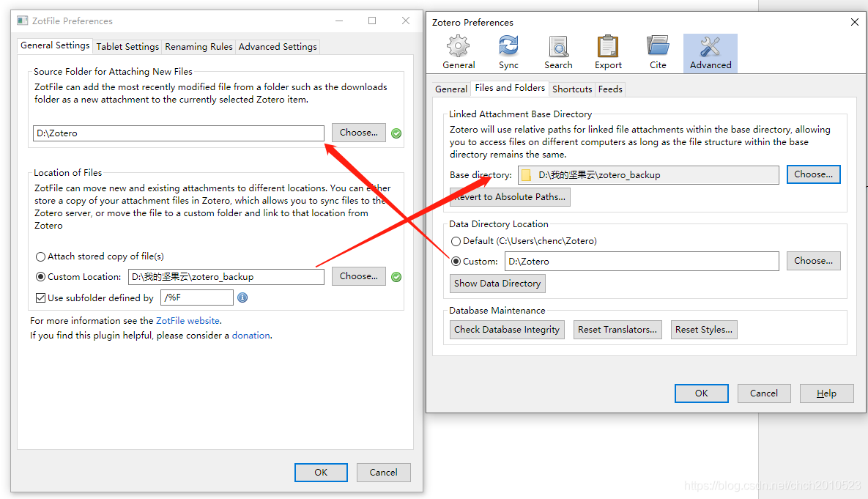Click the green check beside Source Folder path
Screen dimensions: 868x499
[396, 133]
